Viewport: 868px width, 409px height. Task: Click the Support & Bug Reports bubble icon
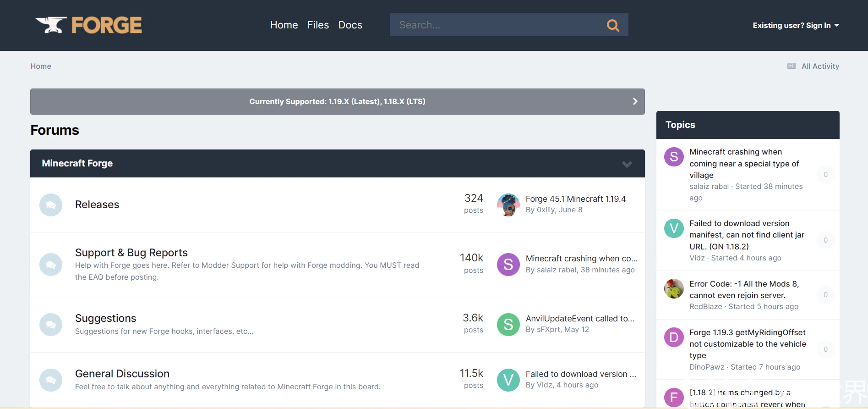coord(51,265)
